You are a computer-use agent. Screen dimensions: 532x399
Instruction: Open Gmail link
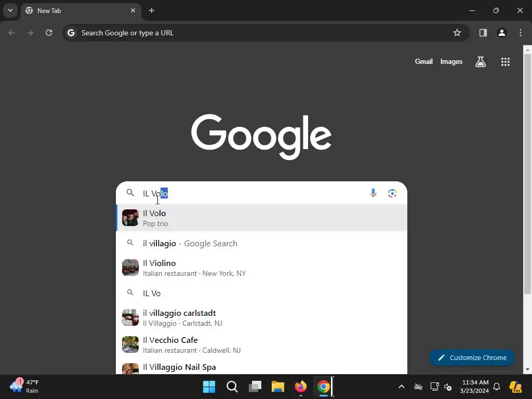click(423, 62)
